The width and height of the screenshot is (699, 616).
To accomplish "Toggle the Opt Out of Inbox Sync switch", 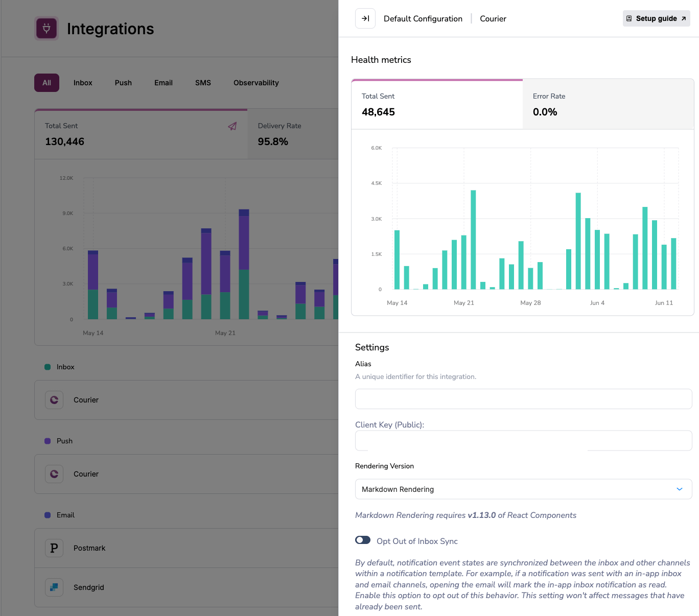I will pos(363,540).
